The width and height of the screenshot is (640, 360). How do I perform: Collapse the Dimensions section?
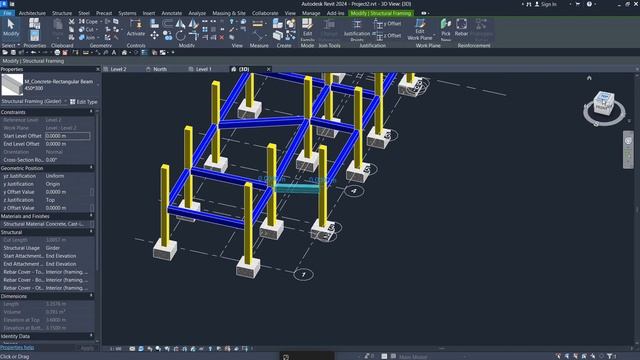(91, 296)
